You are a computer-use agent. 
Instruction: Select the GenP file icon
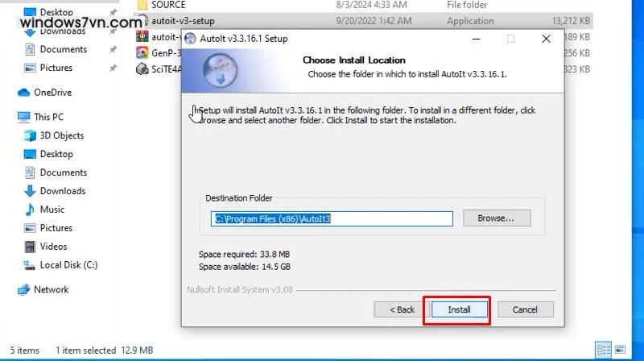tap(142, 52)
